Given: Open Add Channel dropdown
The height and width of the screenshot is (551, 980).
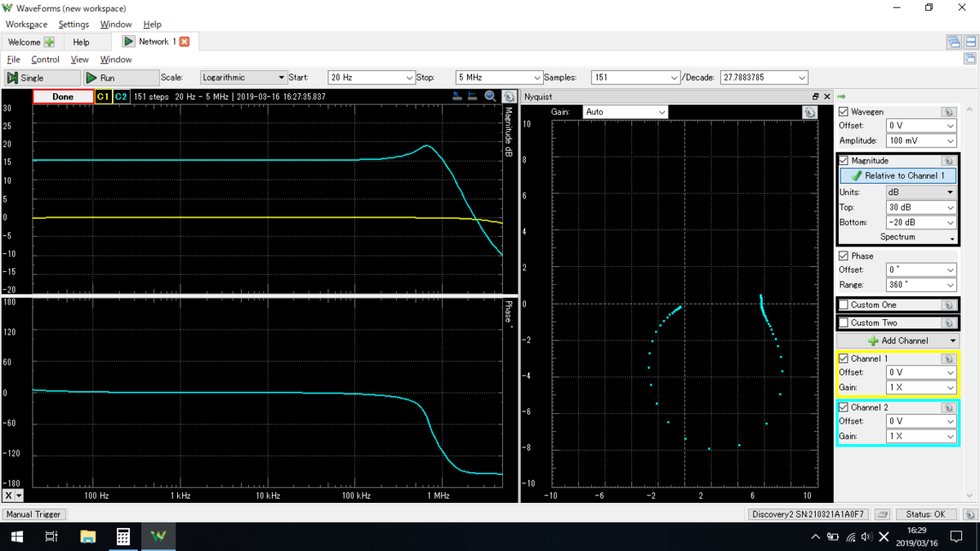Looking at the screenshot, I should [898, 340].
